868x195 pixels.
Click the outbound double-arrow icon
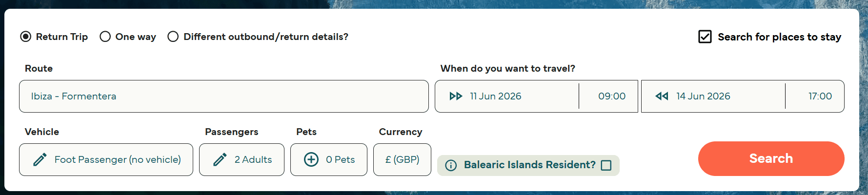(456, 96)
